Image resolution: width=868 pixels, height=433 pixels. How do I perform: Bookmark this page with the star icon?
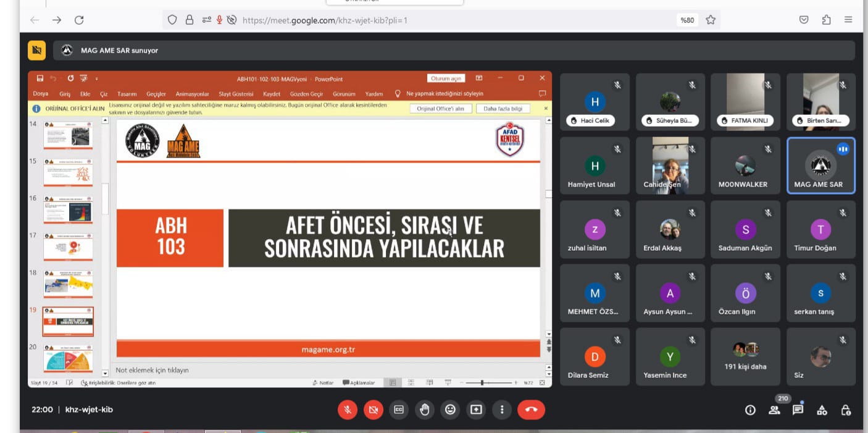[711, 20]
